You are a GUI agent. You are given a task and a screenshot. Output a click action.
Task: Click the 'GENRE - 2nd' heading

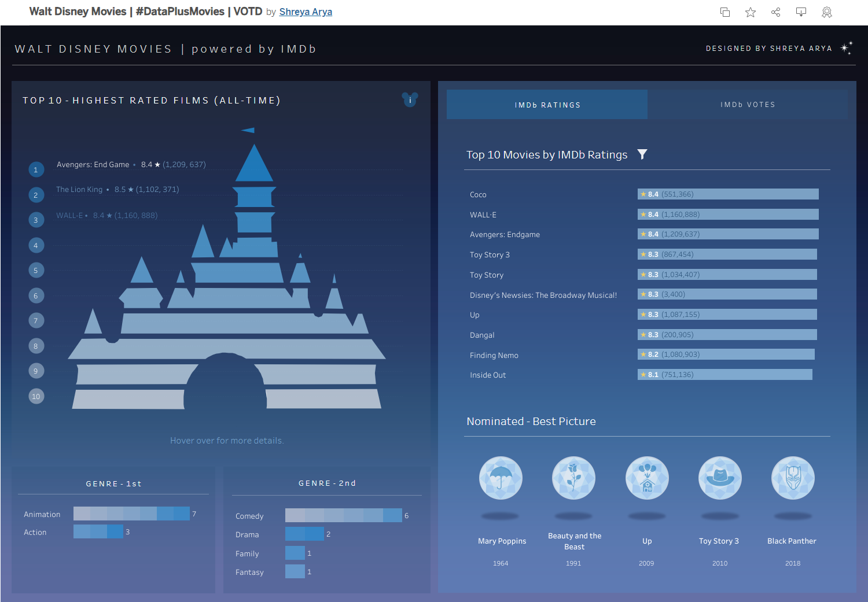(328, 483)
